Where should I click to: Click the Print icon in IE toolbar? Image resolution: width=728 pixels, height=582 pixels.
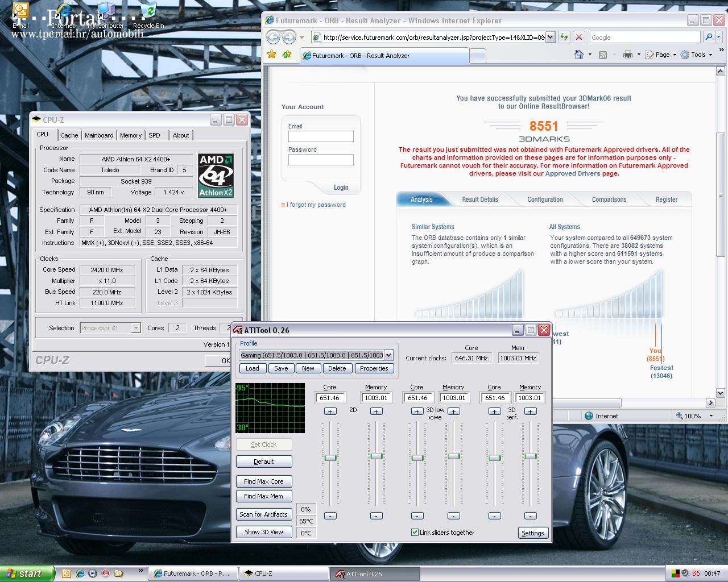(x=628, y=55)
